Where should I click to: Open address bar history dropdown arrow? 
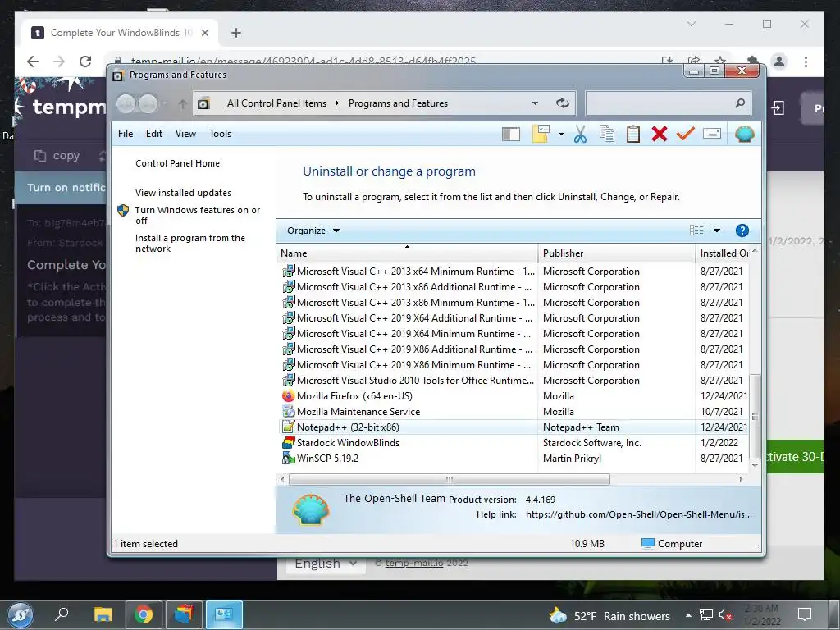point(535,103)
